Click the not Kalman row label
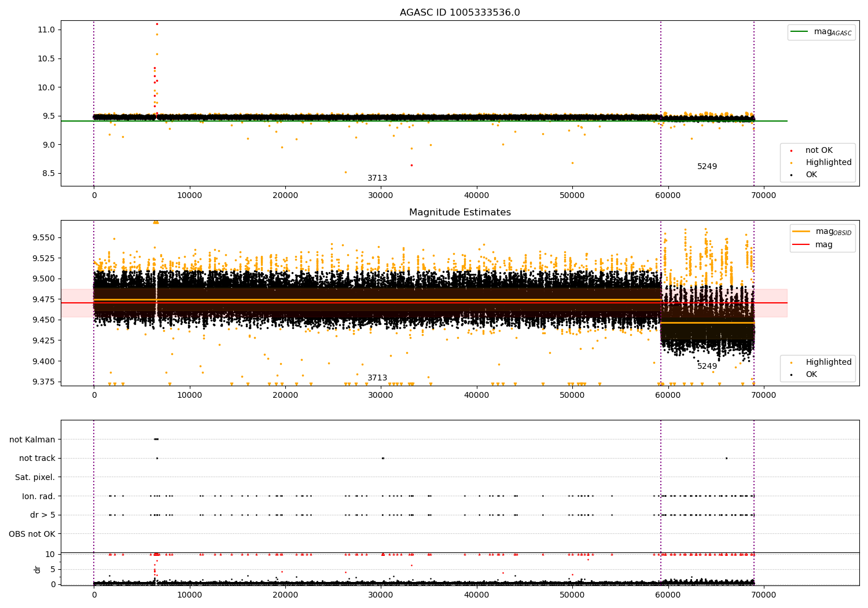This screenshot has width=868, height=608. (x=32, y=439)
